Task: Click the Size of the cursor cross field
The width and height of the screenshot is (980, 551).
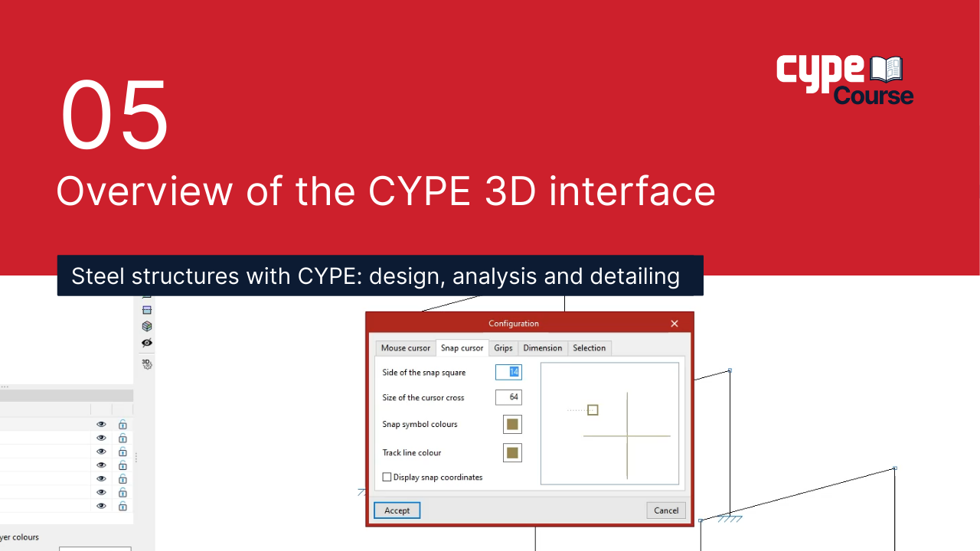Action: (x=508, y=397)
